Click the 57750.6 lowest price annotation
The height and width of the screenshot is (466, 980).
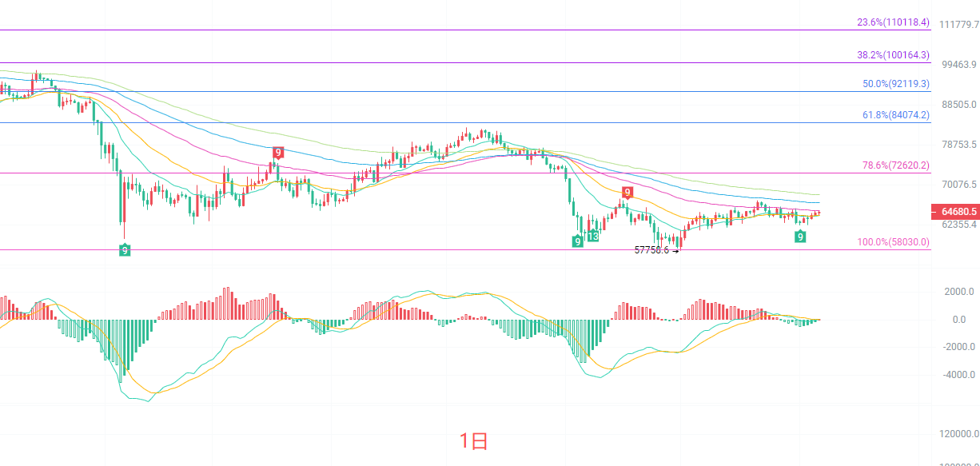click(651, 250)
